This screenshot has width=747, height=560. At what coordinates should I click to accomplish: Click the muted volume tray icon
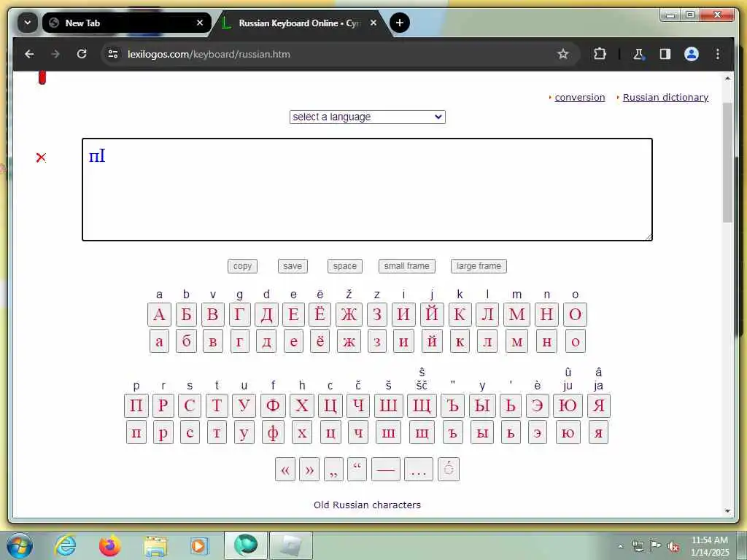pos(673,547)
